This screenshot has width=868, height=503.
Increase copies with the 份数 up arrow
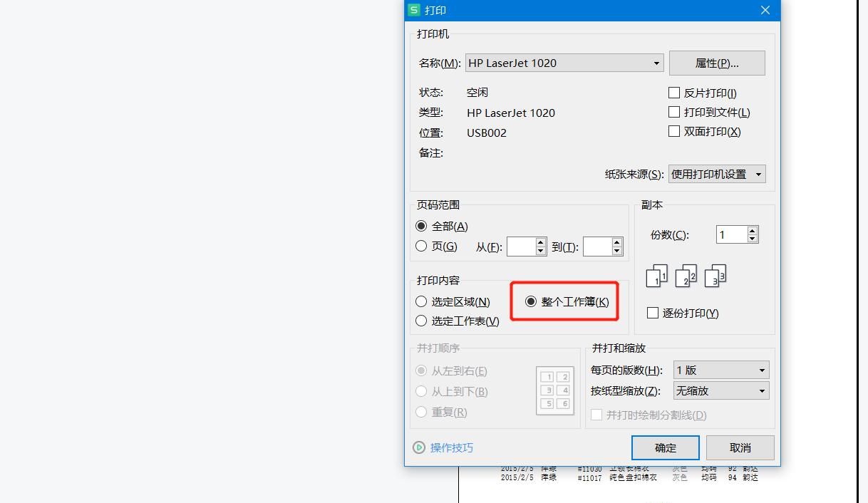752,230
